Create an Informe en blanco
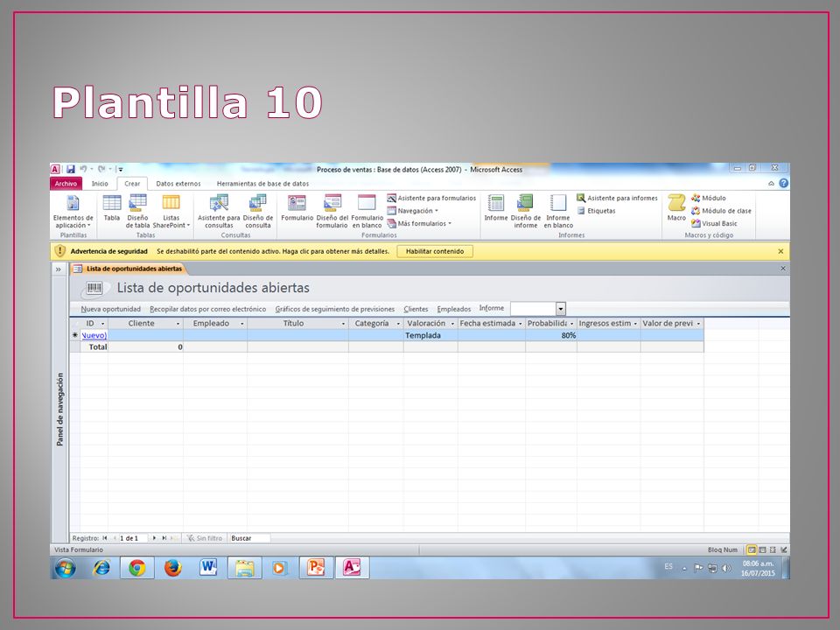This screenshot has height=630, width=840. click(x=558, y=212)
